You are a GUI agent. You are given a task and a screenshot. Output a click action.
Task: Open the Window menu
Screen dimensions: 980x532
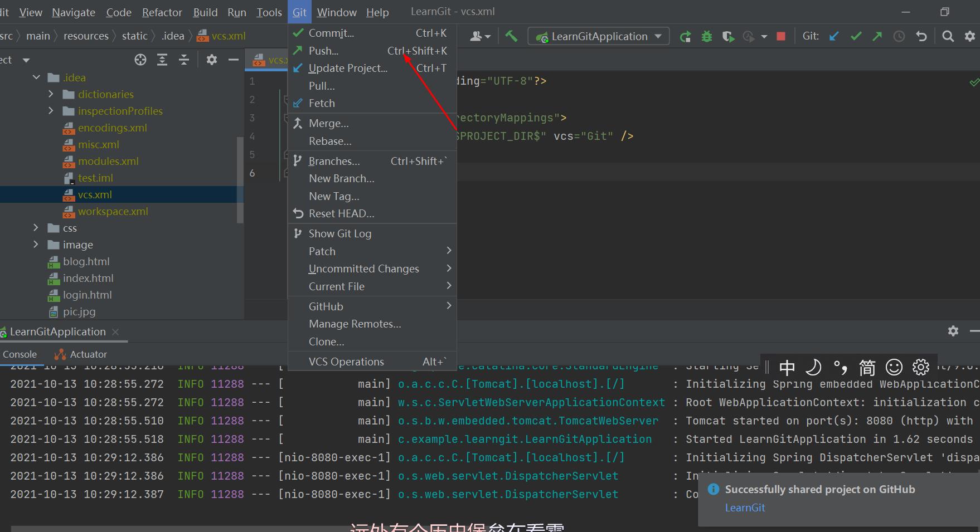tap(337, 12)
